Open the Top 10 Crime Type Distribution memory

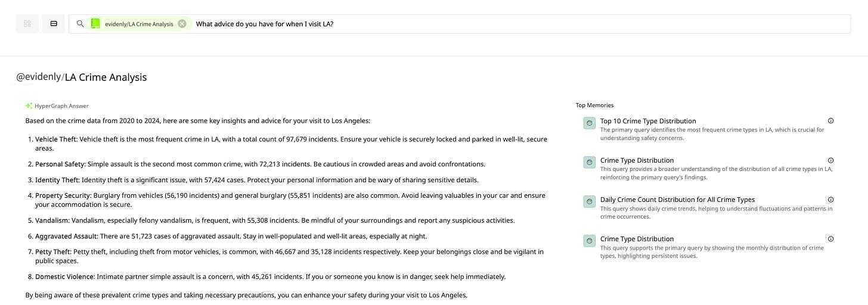coord(648,121)
